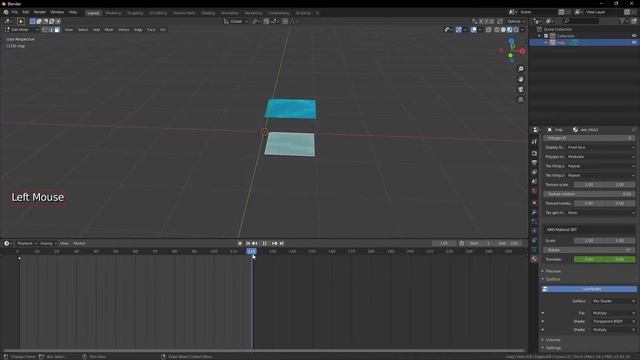Pause timeline playback

tap(264, 243)
